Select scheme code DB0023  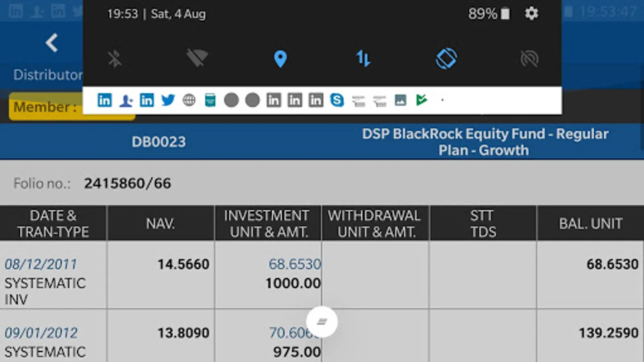(159, 142)
